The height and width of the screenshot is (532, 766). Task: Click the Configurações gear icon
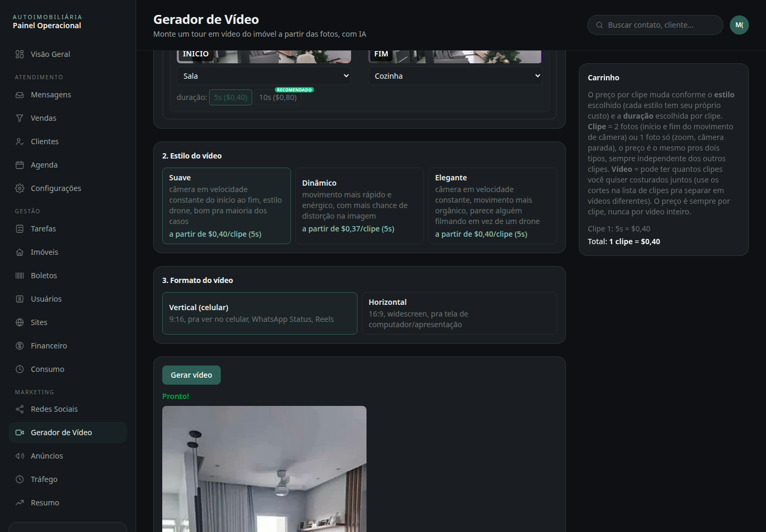(20, 188)
